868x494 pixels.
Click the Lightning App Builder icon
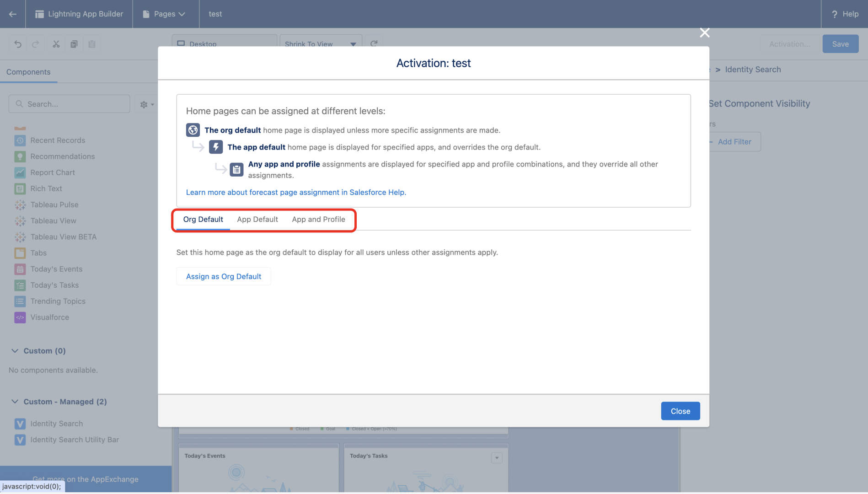coord(39,14)
